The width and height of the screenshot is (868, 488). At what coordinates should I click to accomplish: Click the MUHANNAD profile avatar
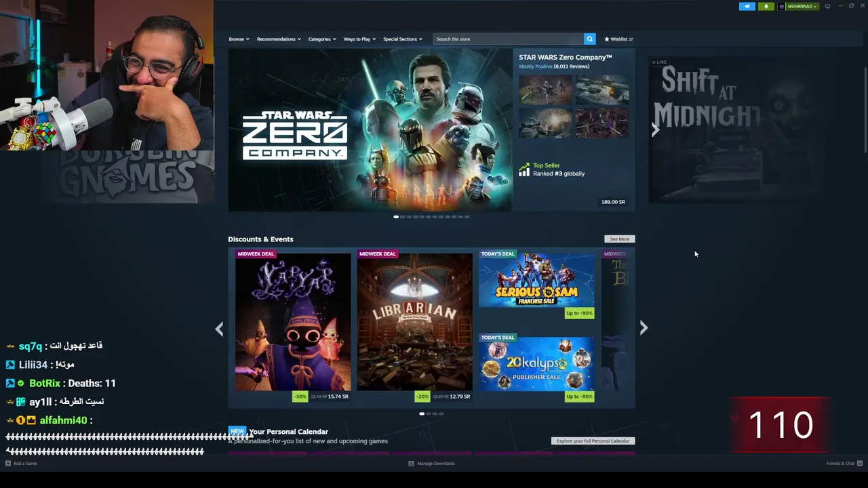(782, 6)
